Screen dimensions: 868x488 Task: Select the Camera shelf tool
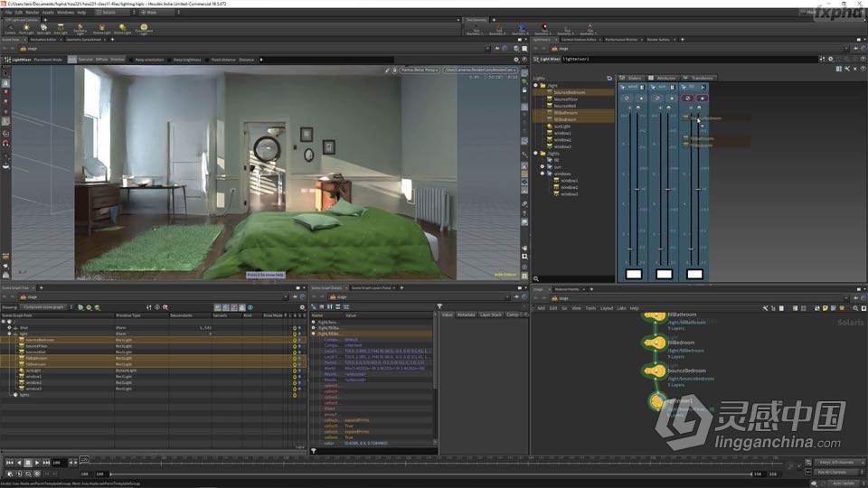tap(10, 29)
